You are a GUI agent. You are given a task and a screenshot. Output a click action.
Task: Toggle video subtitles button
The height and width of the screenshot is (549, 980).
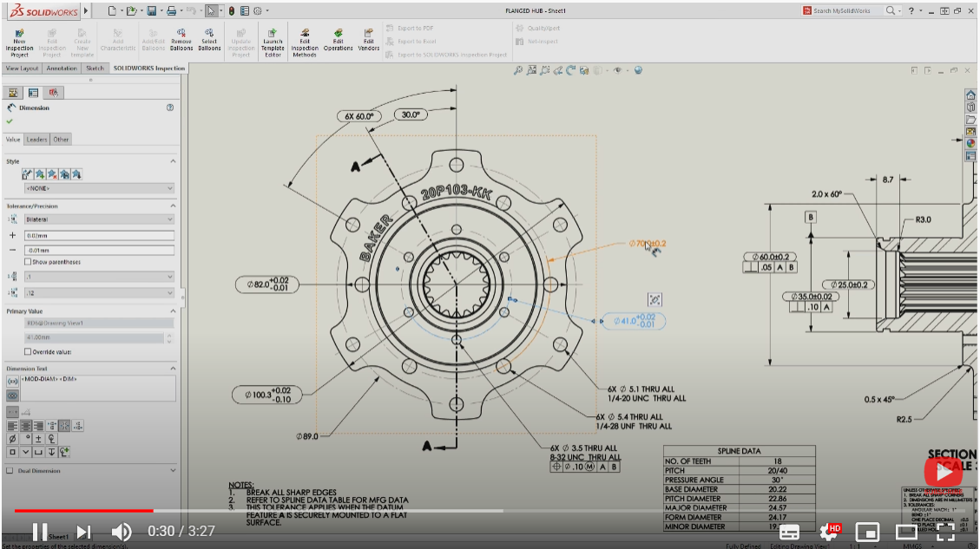coord(789,533)
